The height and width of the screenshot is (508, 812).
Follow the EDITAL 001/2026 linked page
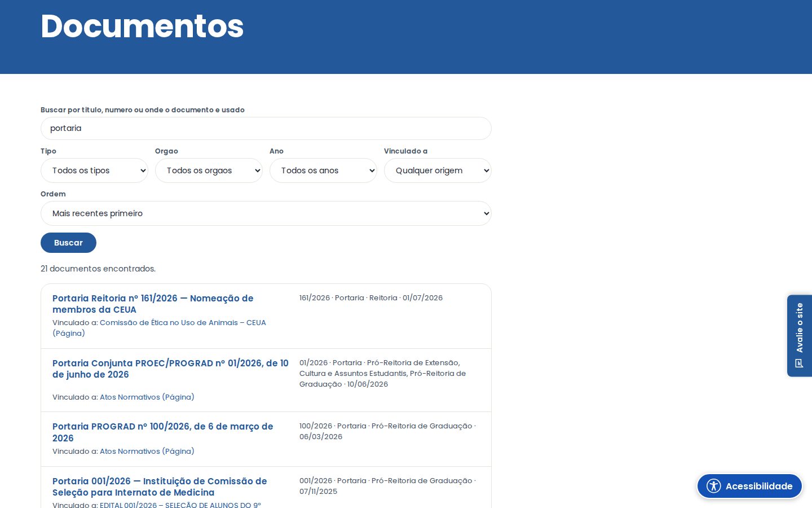tap(180, 505)
